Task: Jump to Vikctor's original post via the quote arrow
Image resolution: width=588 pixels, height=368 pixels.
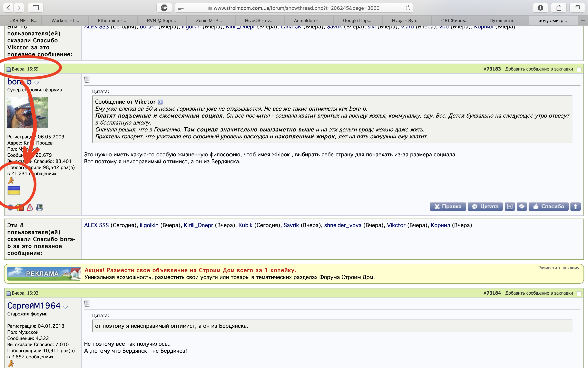Action: (160, 102)
